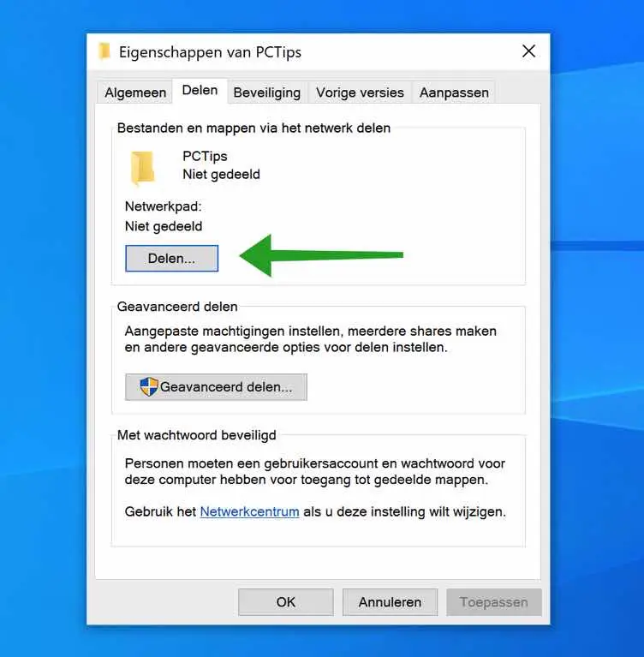This screenshot has height=657, width=644.
Task: Confirm with the OK button
Action: click(286, 602)
